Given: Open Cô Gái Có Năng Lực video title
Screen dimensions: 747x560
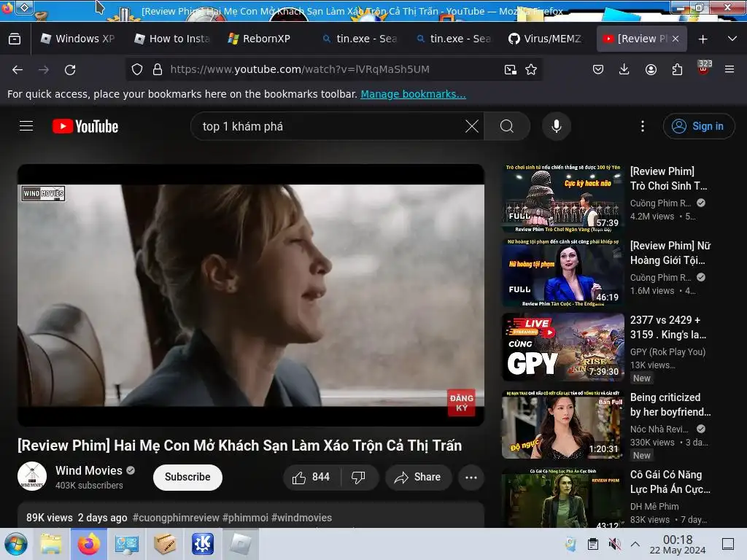Looking at the screenshot, I should (670, 482).
